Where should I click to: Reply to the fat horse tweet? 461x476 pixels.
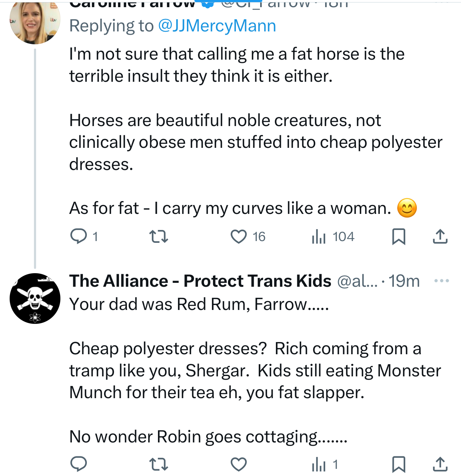pos(79,236)
